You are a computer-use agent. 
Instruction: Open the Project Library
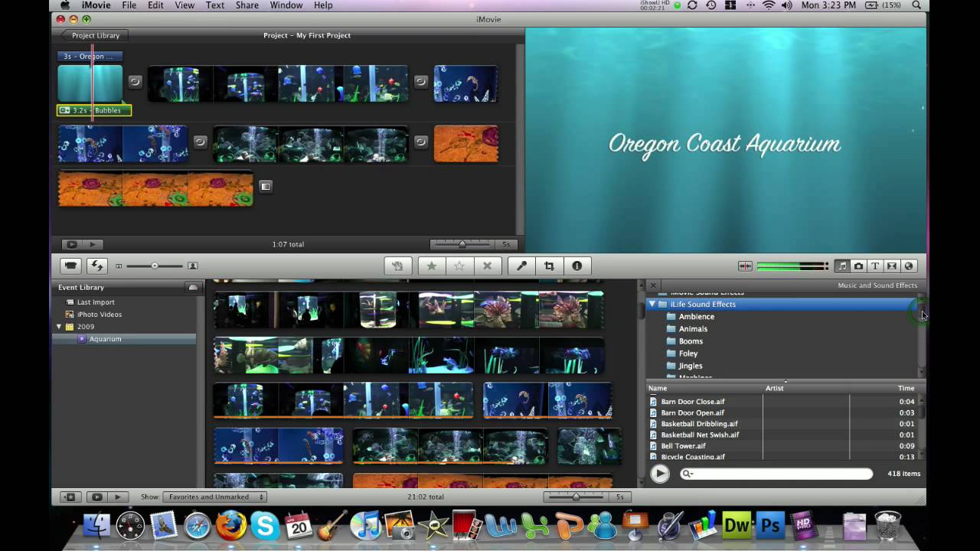[96, 35]
